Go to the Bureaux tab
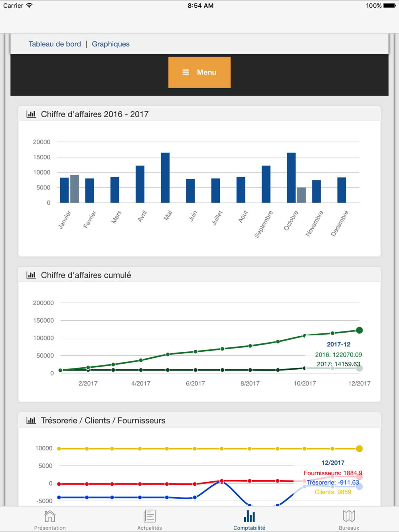 point(349,520)
